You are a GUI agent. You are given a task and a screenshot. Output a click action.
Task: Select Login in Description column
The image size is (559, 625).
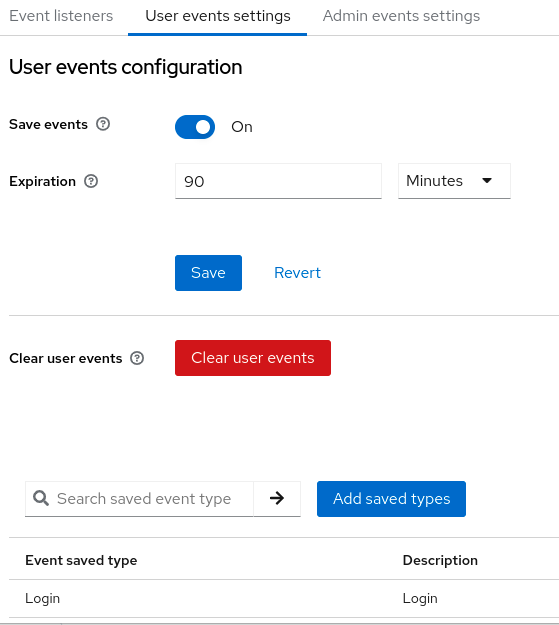420,598
